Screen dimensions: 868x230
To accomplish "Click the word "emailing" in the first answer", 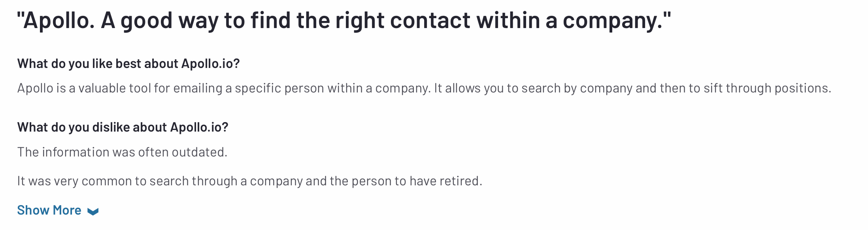I will (x=198, y=89).
